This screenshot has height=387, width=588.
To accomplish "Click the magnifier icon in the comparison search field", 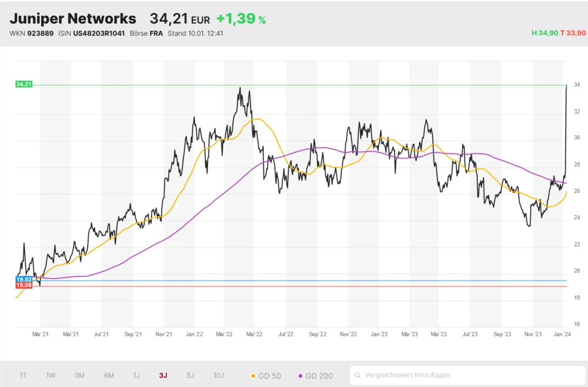I will (x=359, y=375).
